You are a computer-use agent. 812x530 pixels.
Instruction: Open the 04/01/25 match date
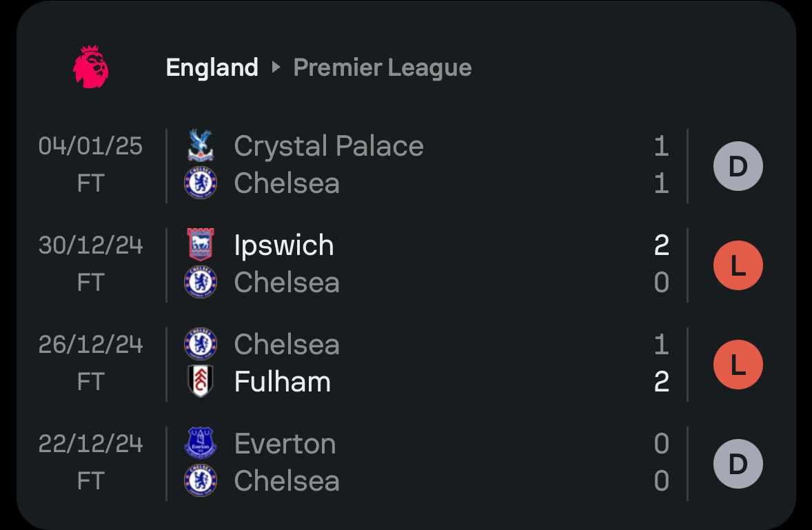click(90, 146)
